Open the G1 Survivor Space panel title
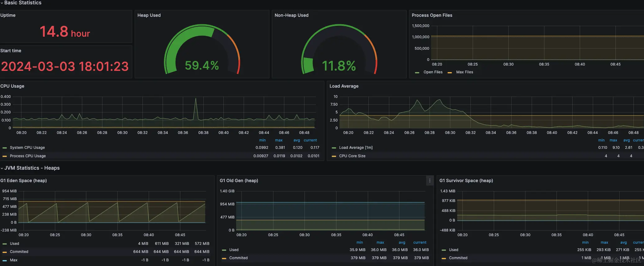 point(466,181)
